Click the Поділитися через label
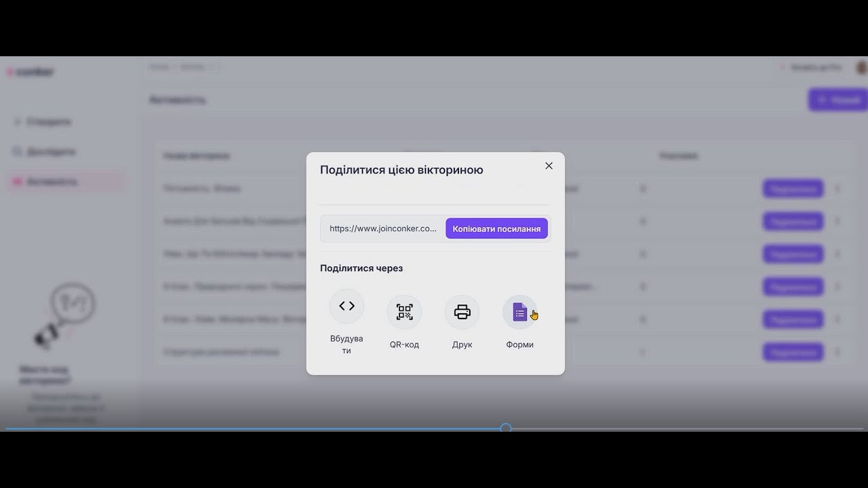This screenshot has width=868, height=488. pos(361,268)
